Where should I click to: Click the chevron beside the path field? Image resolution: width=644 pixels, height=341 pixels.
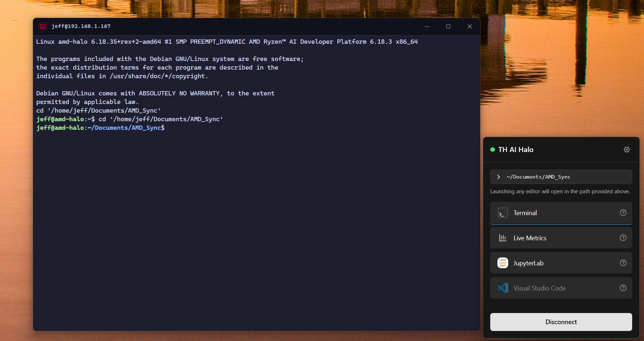click(x=498, y=177)
